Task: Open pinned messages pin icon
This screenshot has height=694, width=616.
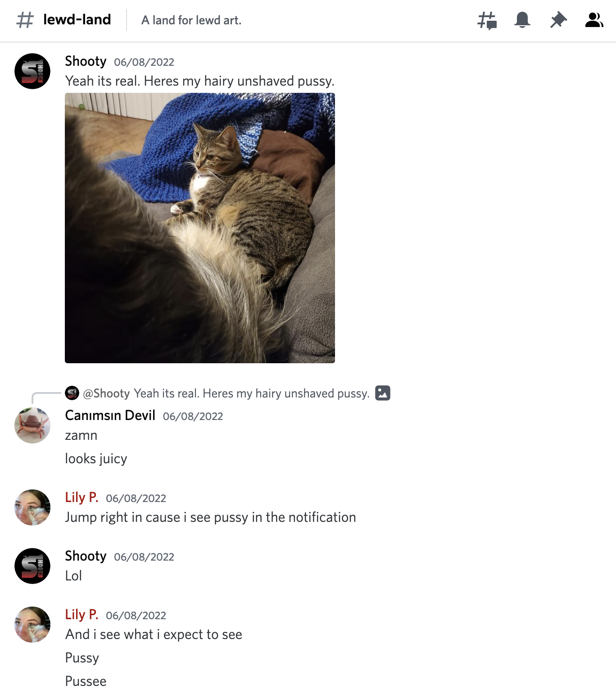Action: pos(558,20)
